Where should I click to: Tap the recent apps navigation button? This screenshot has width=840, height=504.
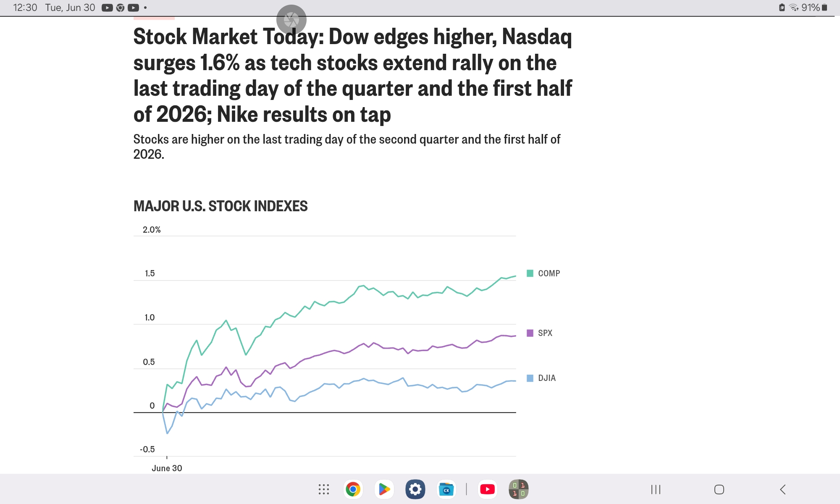pos(656,489)
